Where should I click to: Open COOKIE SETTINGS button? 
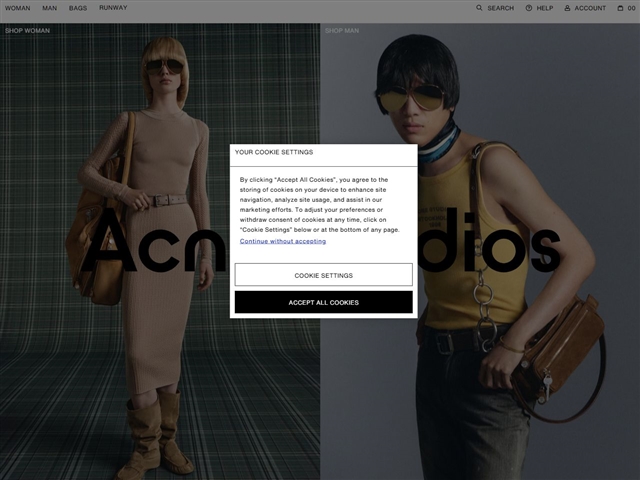click(x=324, y=275)
